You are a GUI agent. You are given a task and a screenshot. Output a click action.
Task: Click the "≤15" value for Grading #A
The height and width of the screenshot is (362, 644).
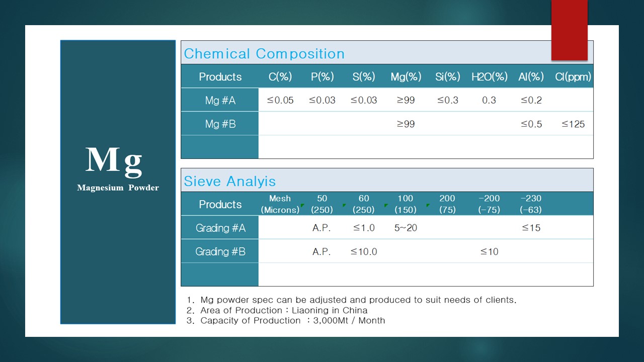[531, 228]
